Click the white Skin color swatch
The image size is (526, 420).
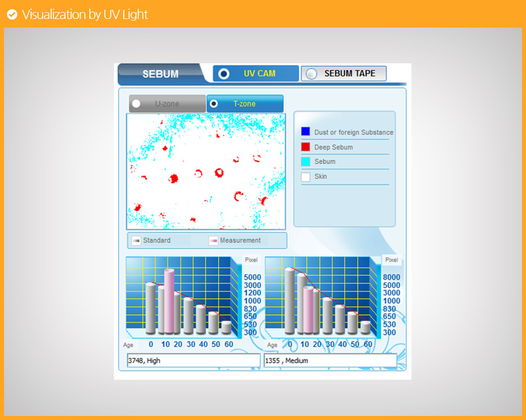[306, 177]
